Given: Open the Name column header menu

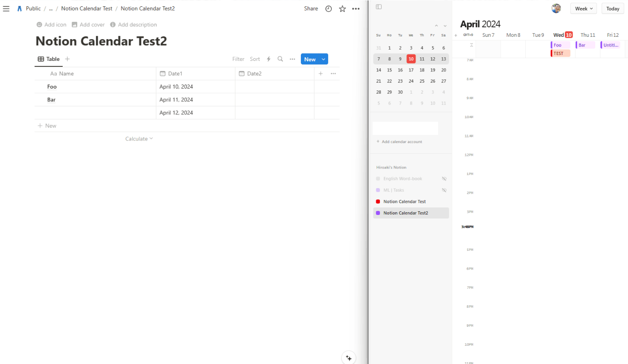Looking at the screenshot, I should click(95, 74).
